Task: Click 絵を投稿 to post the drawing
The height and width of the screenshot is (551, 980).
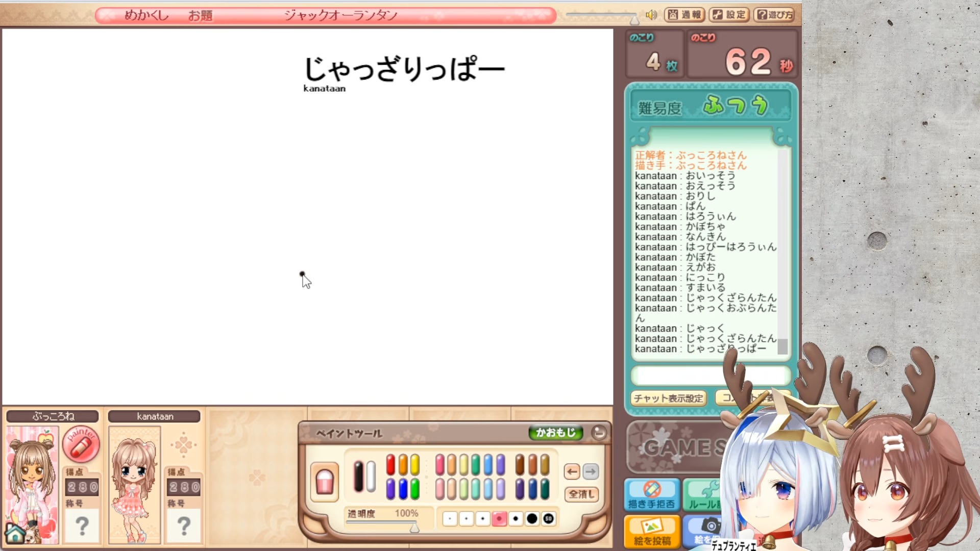Action: coord(652,532)
